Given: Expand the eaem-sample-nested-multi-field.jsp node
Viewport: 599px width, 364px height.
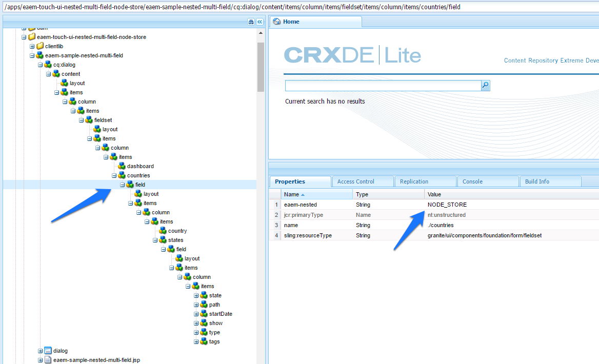Looking at the screenshot, I should pyautogui.click(x=40, y=360).
